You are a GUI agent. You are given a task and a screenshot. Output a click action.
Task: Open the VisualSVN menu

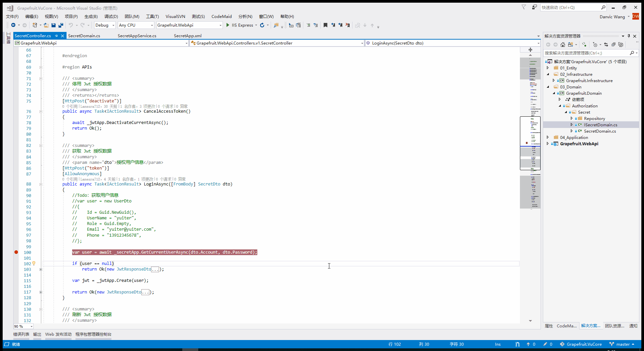click(x=175, y=16)
